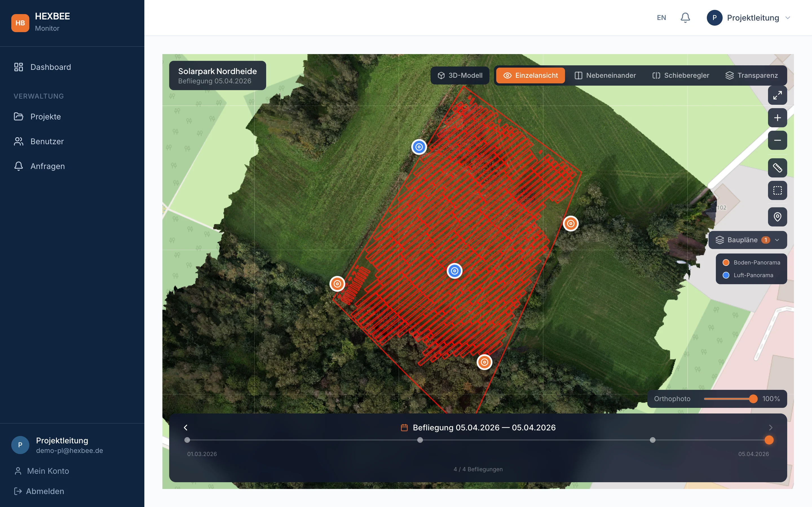Click Abmelden to log out

pyautogui.click(x=45, y=491)
